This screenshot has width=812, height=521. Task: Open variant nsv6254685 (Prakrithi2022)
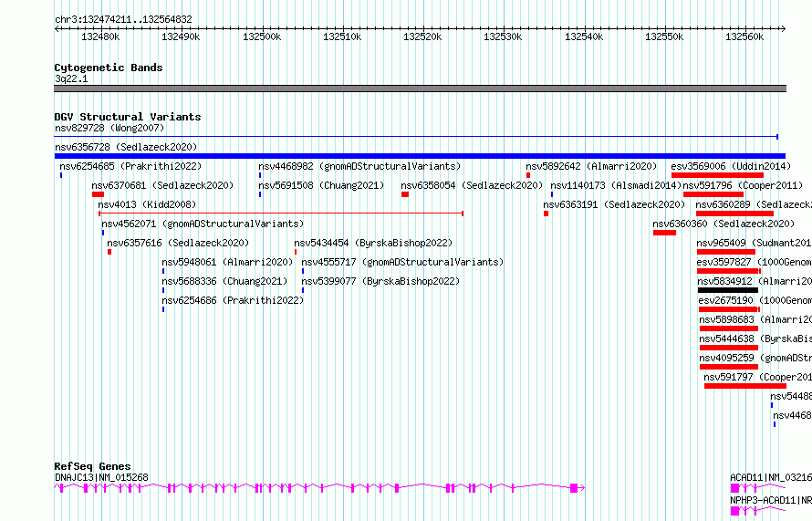(x=130, y=166)
